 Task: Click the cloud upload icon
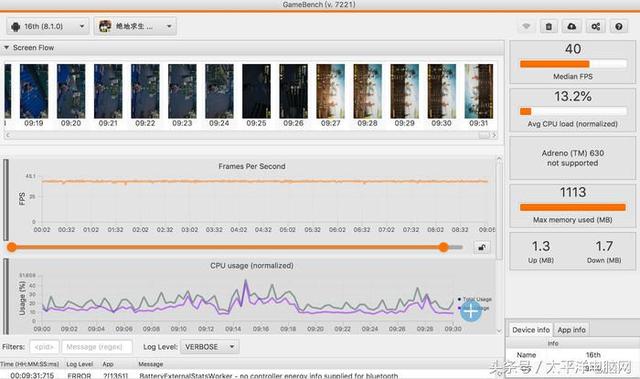(x=572, y=27)
